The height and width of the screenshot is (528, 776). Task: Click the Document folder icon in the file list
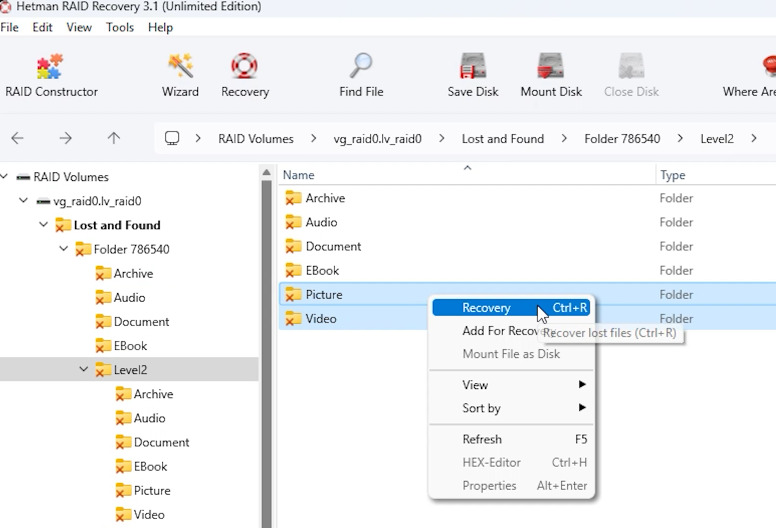[x=293, y=246]
